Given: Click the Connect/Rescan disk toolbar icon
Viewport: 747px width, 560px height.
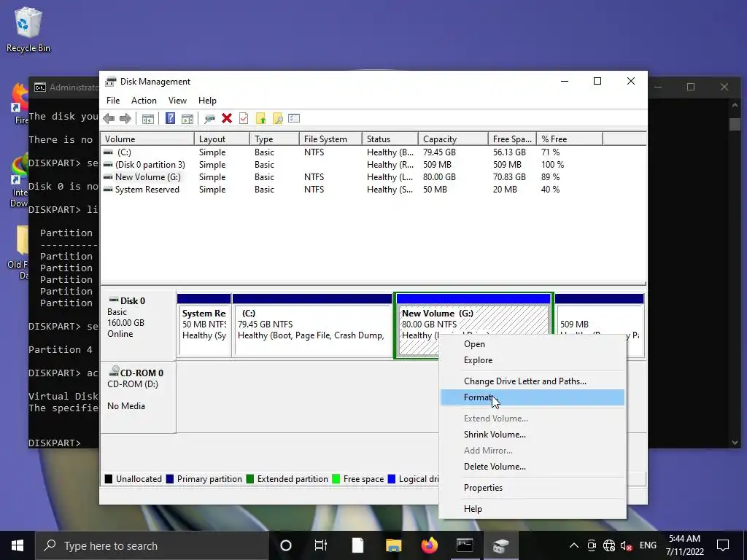Looking at the screenshot, I should click(209, 119).
